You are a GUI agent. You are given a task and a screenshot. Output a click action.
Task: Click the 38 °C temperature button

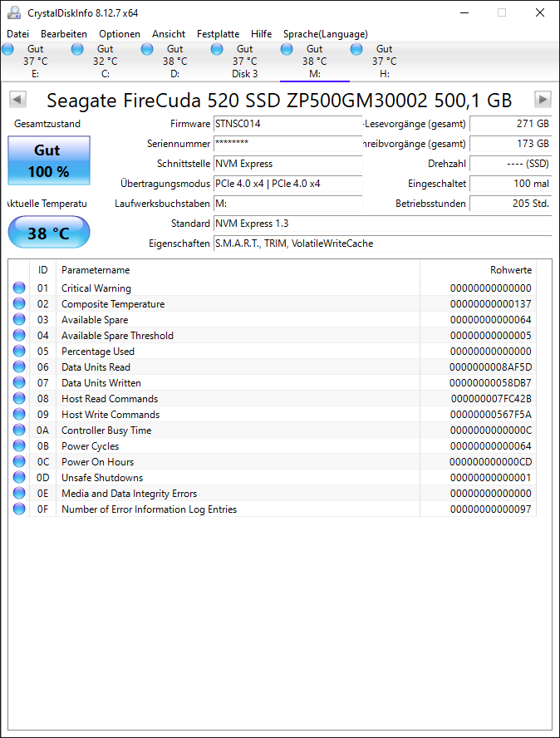pos(49,232)
